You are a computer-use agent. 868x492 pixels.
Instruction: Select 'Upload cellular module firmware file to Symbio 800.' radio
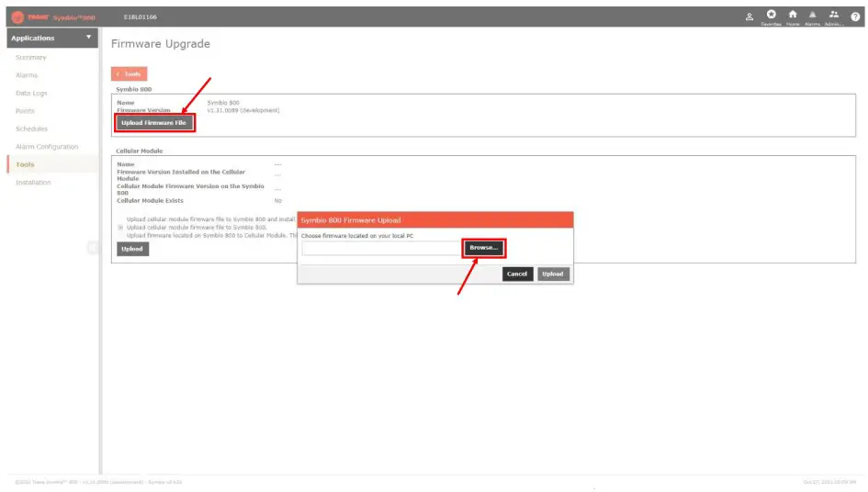(120, 228)
